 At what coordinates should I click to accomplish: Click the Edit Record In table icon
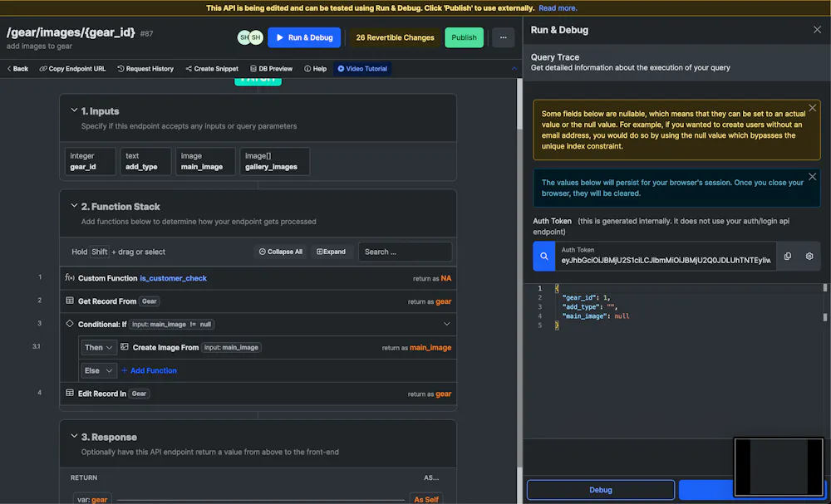tap(70, 393)
